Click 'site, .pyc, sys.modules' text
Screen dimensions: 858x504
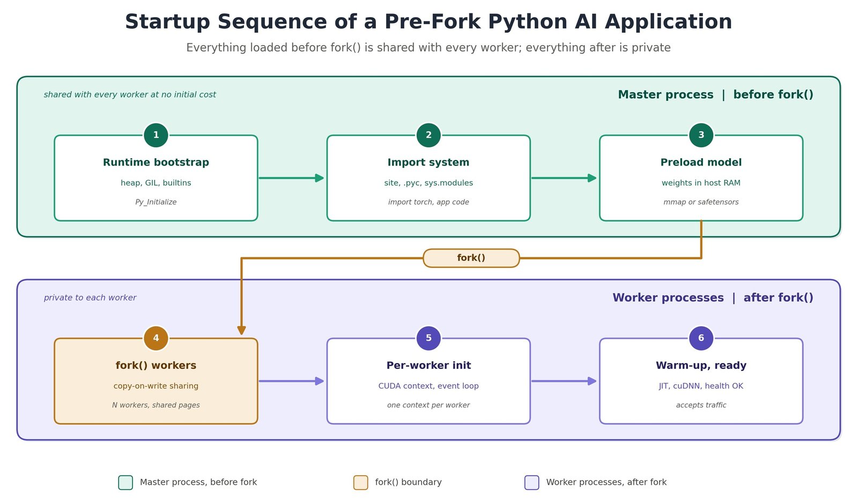click(428, 183)
